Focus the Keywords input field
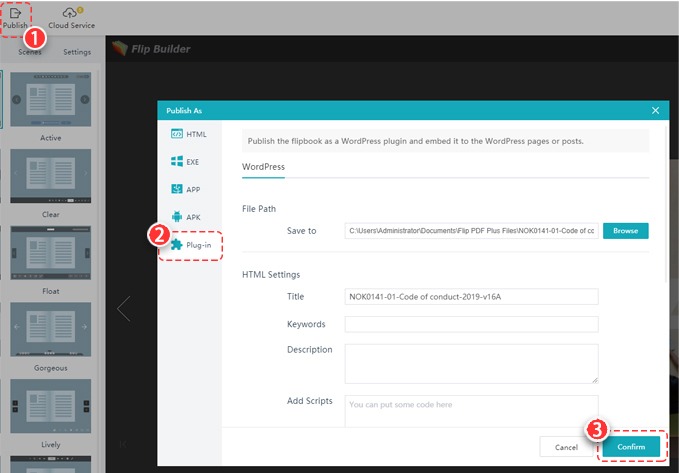 pos(472,324)
